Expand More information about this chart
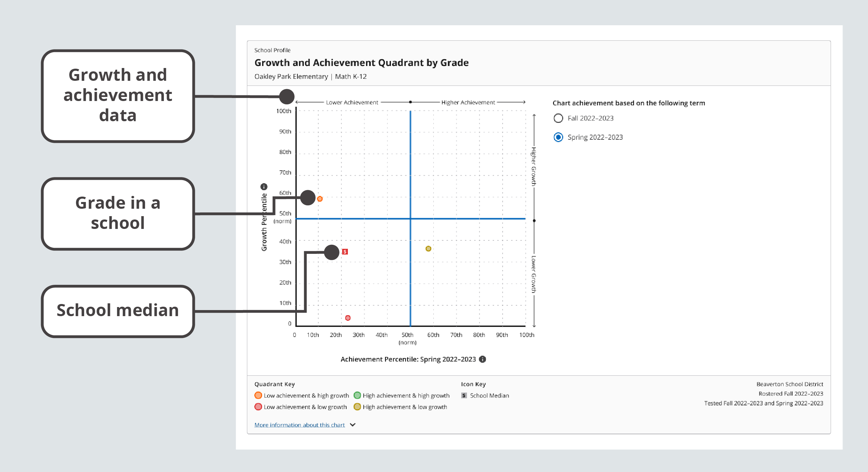The image size is (868, 472). tap(353, 425)
